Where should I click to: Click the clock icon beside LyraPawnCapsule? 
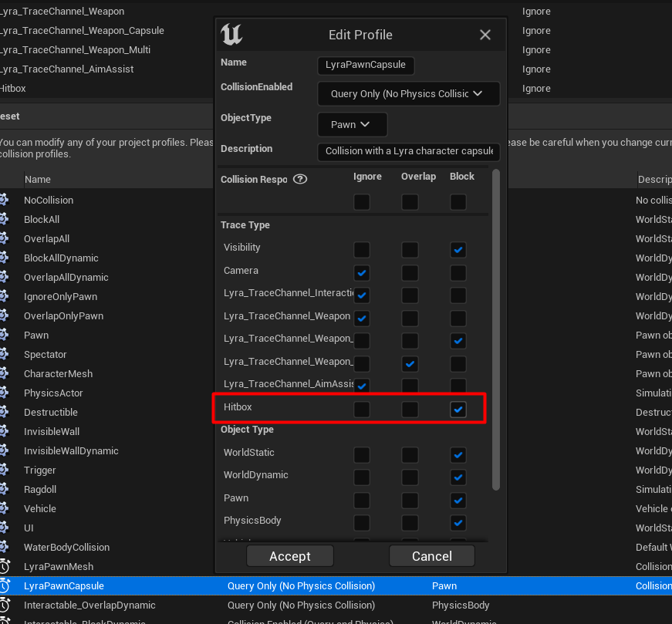click(x=5, y=585)
